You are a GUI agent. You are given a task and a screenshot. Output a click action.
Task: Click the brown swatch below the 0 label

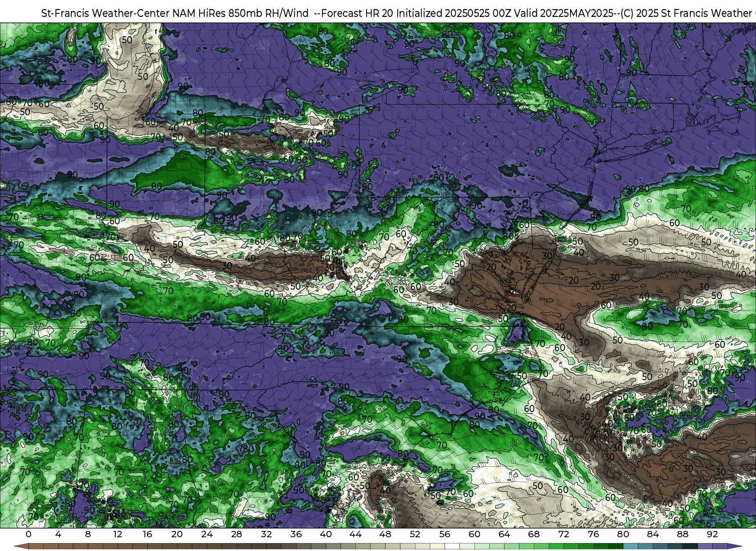point(36,546)
